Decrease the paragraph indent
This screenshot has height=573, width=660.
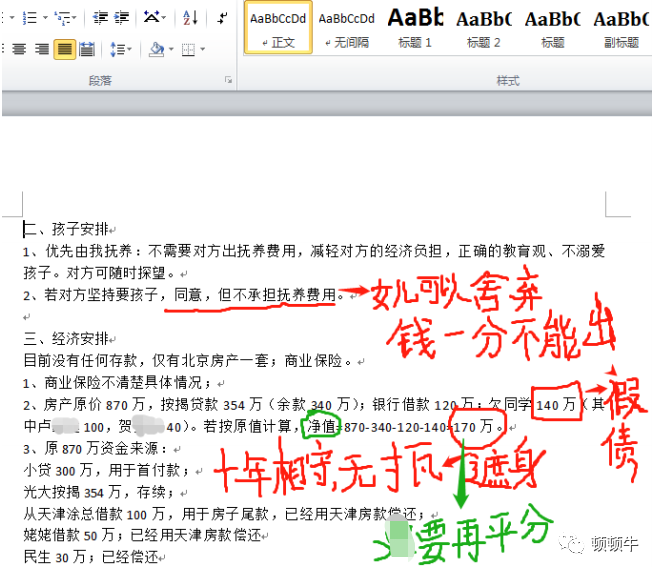click(x=100, y=18)
